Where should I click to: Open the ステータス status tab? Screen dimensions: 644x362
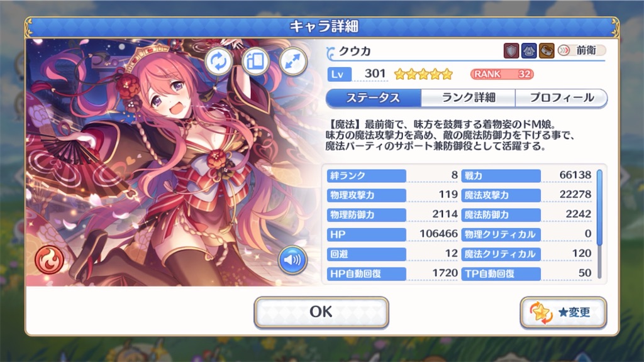(x=374, y=98)
